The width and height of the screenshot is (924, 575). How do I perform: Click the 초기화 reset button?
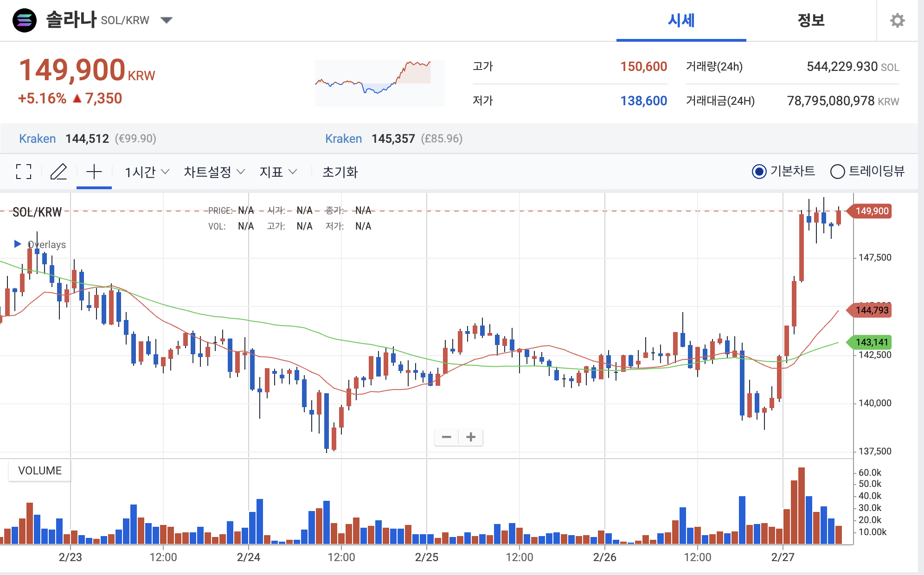pos(340,172)
